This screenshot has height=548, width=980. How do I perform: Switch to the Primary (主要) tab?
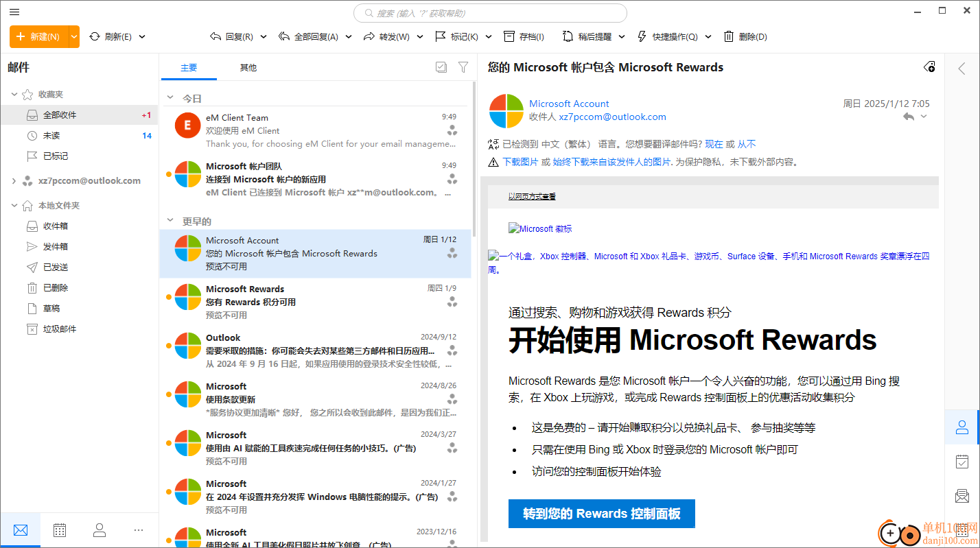coord(189,68)
